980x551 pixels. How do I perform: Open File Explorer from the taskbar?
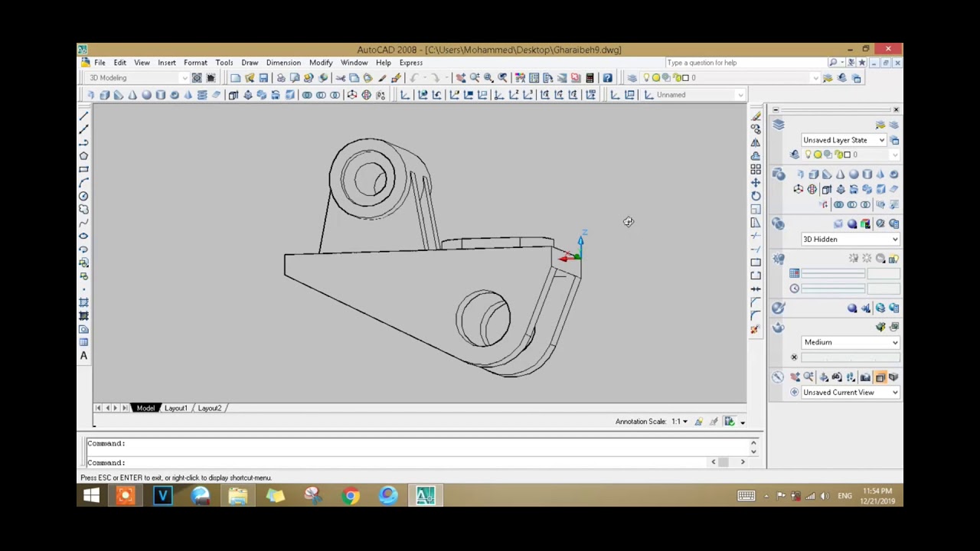click(237, 496)
